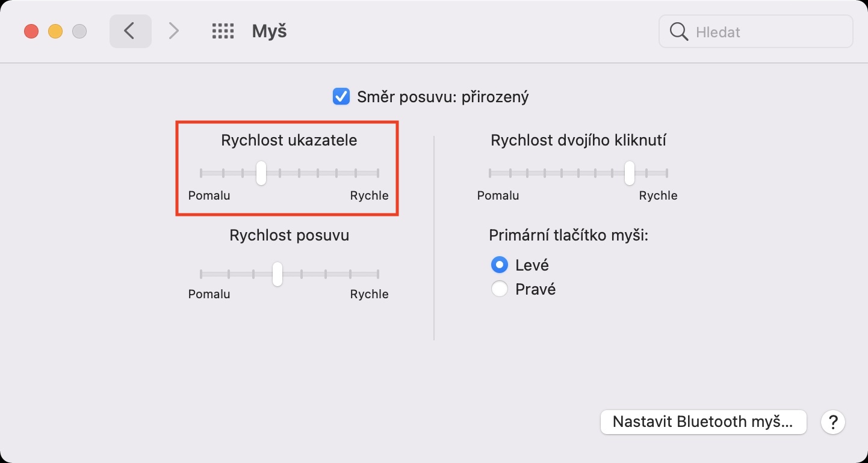
Task: Show all preferences grid icon
Action: (223, 31)
